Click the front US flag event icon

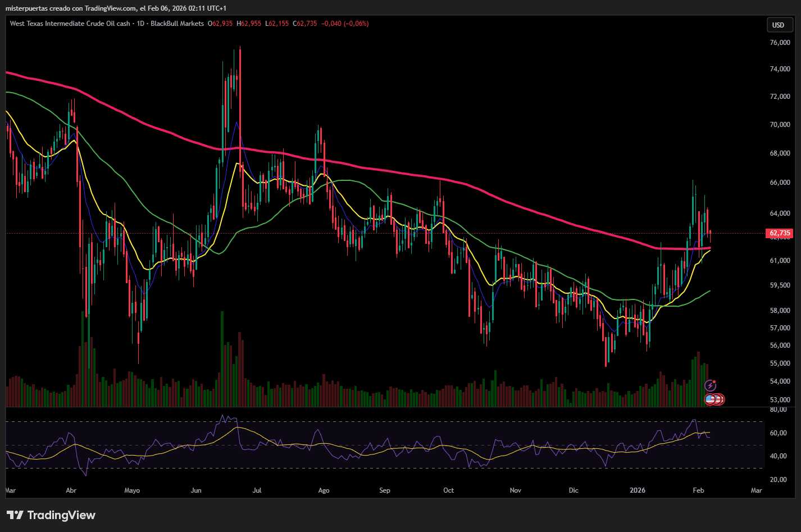(710, 399)
